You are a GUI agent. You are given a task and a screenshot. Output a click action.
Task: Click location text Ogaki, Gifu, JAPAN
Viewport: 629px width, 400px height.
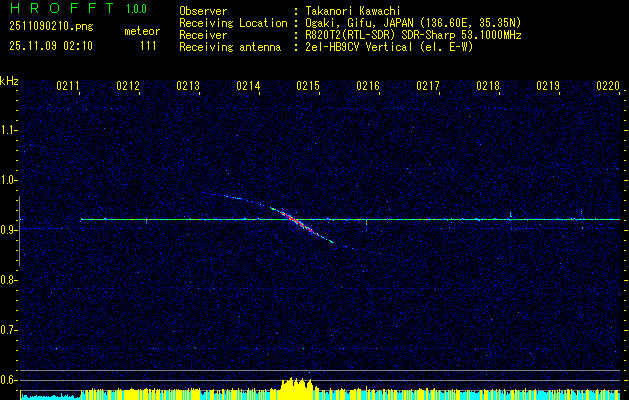[359, 23]
